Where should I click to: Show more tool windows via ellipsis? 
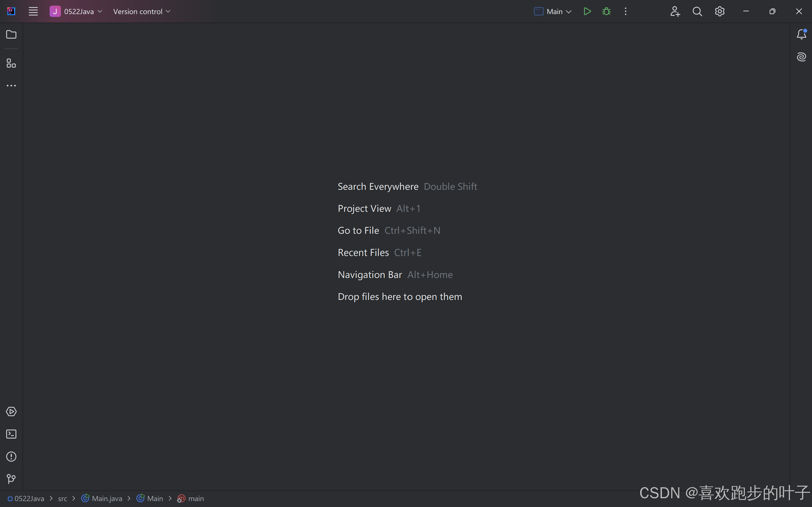pos(11,86)
